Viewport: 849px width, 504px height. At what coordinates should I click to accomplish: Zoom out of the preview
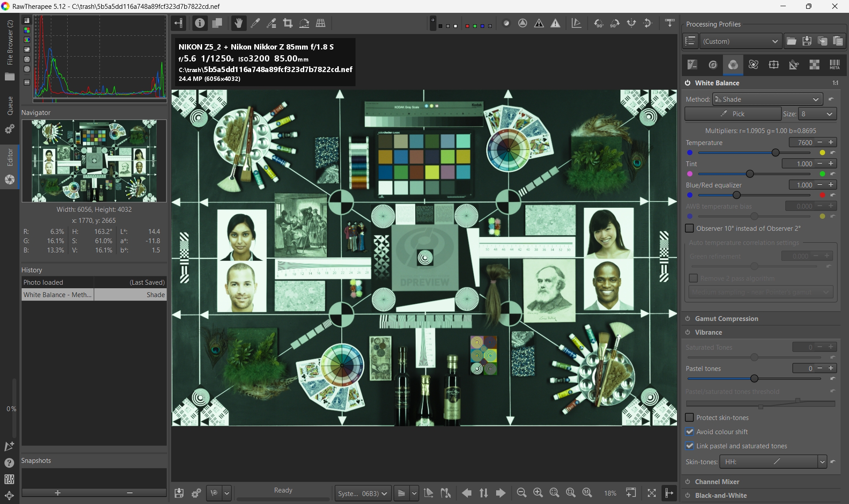pos(521,493)
